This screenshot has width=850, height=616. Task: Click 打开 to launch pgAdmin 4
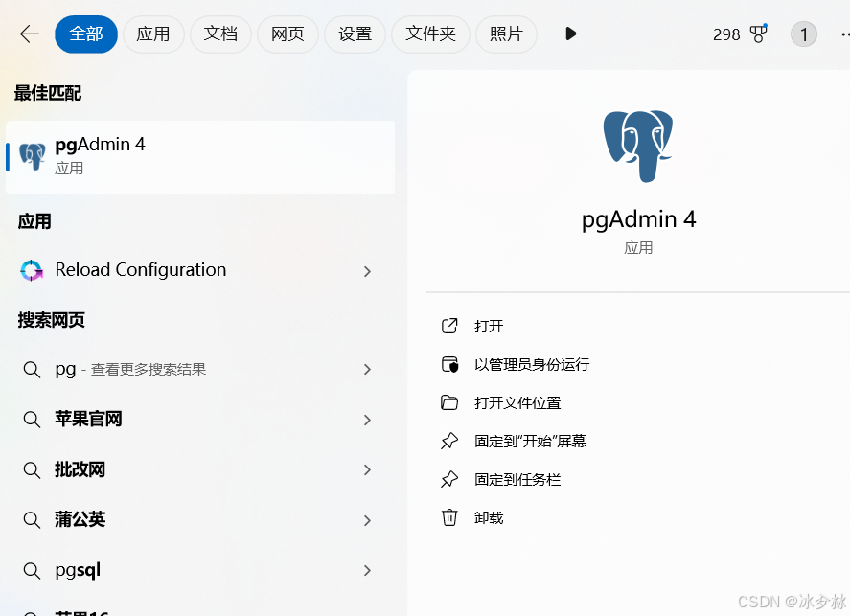(489, 326)
